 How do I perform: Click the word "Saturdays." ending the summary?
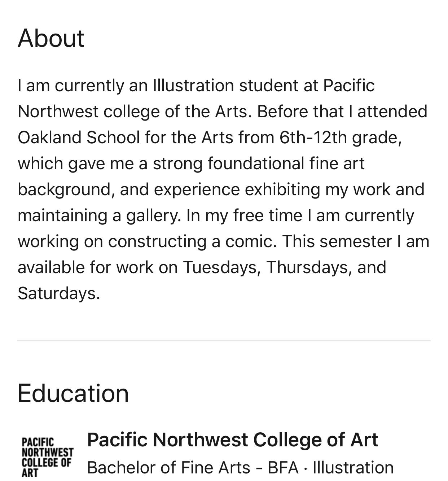tap(59, 293)
